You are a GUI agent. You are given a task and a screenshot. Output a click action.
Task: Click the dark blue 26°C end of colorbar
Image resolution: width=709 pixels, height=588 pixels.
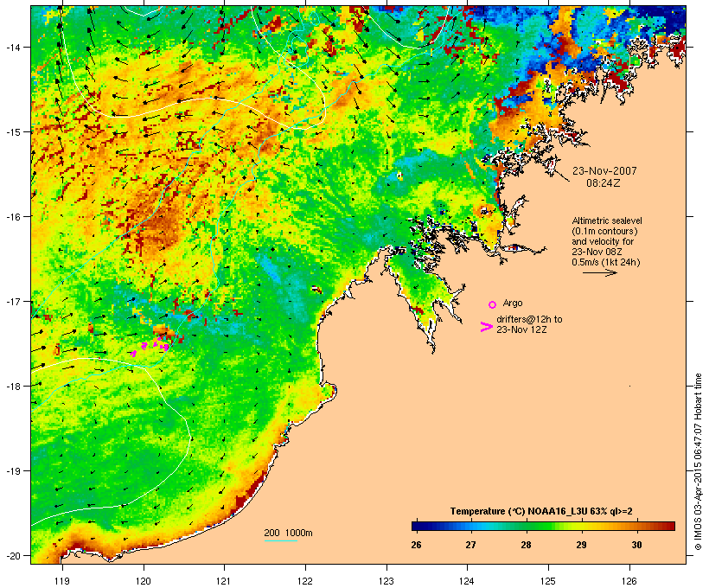(x=416, y=526)
